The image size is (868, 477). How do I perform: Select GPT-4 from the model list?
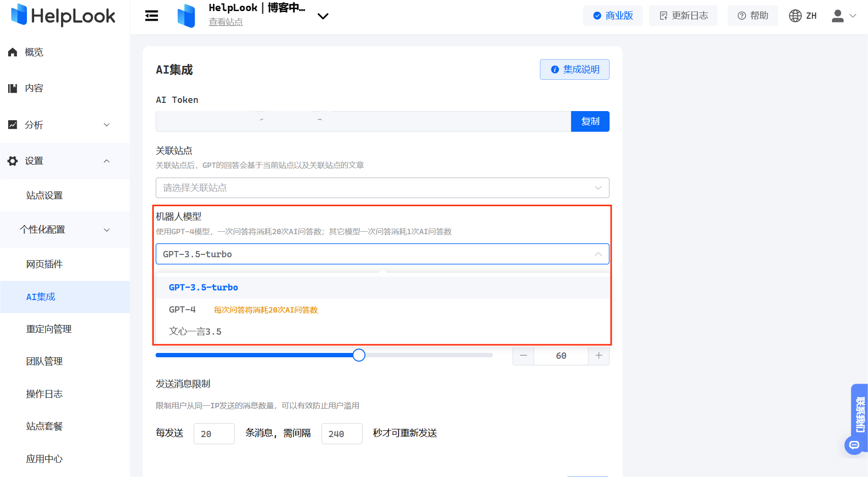(183, 310)
